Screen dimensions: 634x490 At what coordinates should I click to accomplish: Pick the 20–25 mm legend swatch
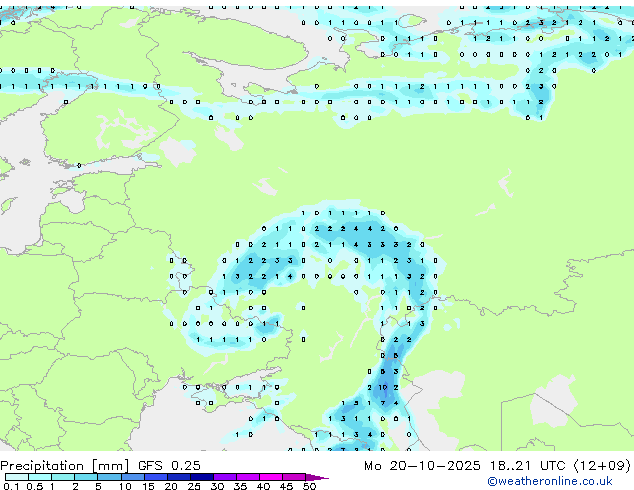[178, 477]
